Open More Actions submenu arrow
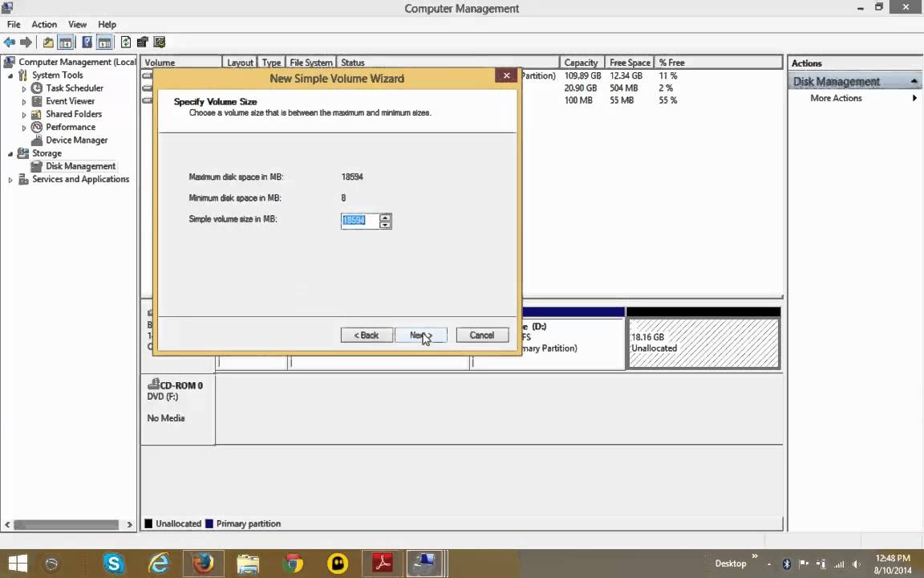 914,98
